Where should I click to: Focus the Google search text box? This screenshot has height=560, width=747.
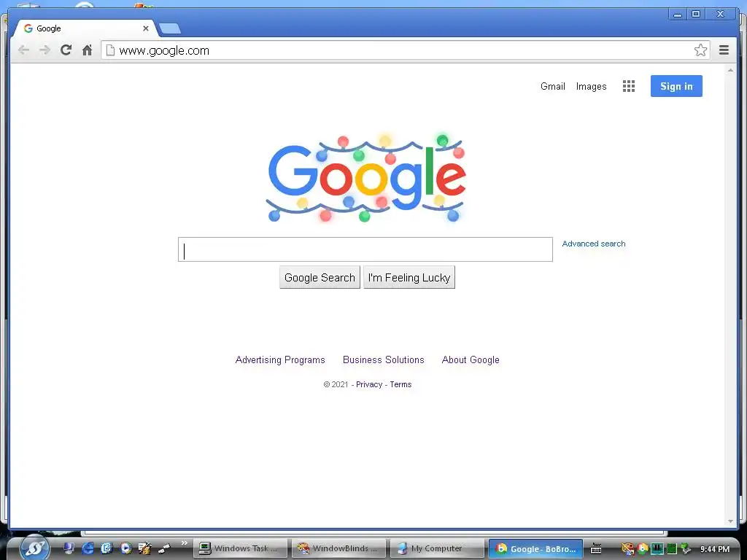tap(365, 249)
